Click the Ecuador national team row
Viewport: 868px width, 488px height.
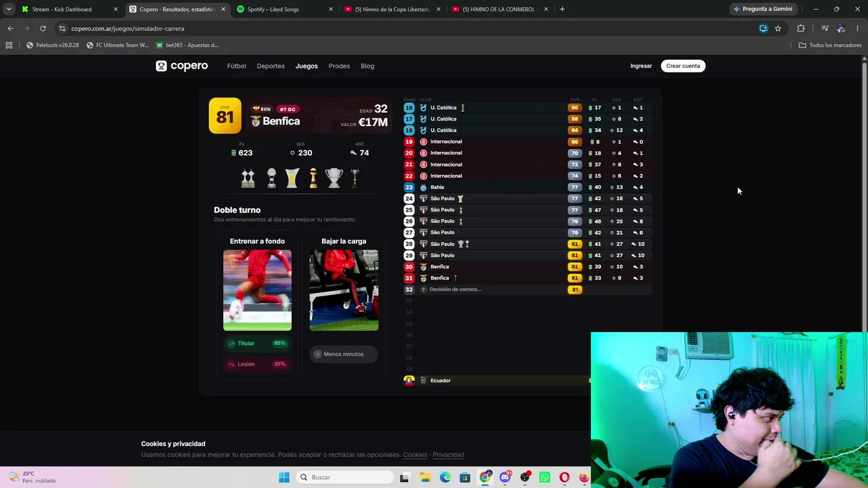(496, 380)
